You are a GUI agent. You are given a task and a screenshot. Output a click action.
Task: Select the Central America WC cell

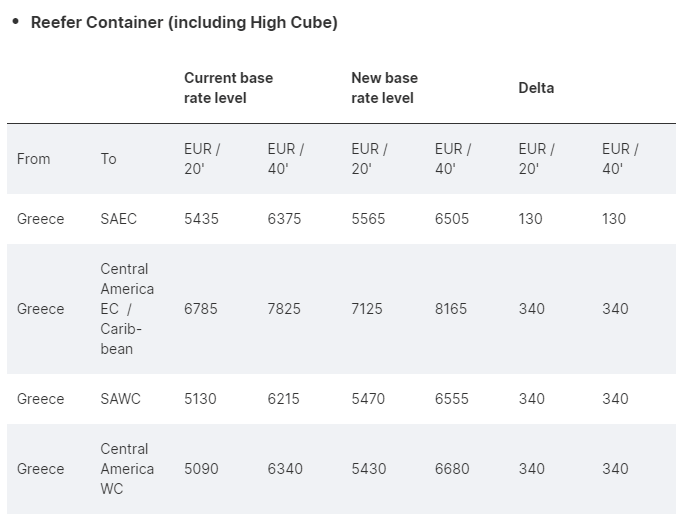click(x=126, y=469)
